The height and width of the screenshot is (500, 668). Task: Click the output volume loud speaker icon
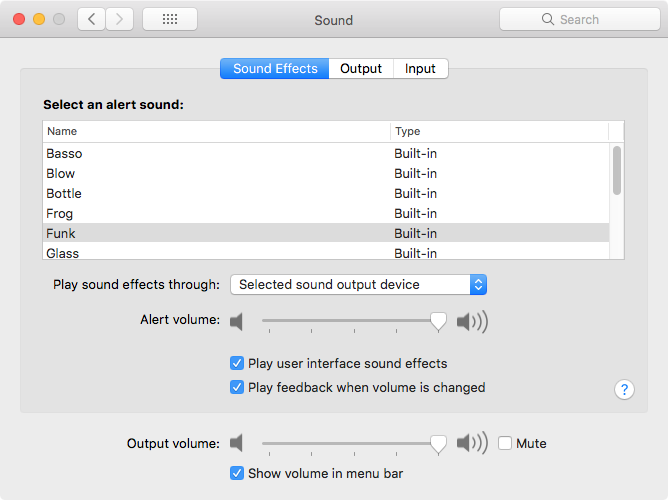click(x=472, y=443)
